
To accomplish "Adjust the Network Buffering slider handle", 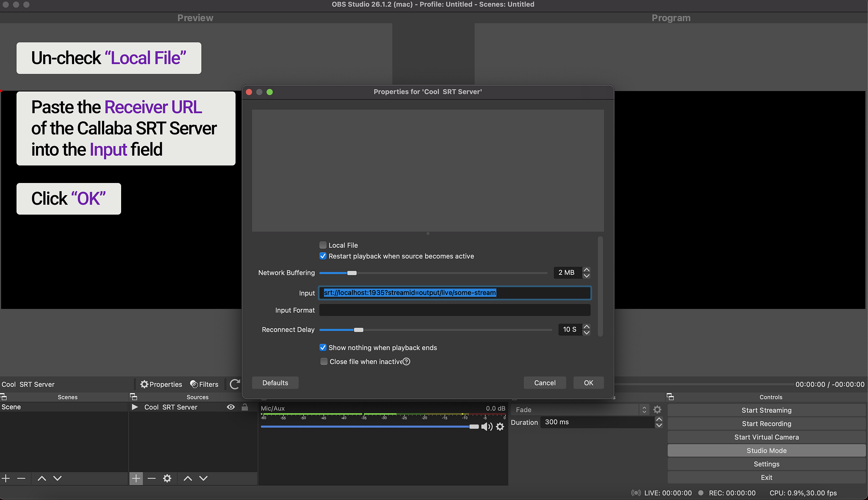I will click(352, 273).
